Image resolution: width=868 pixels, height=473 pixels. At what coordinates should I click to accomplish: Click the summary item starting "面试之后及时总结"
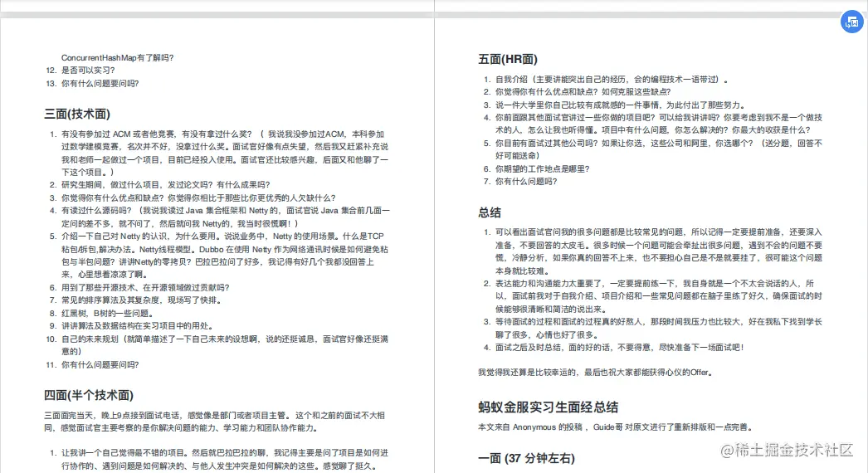620,348
